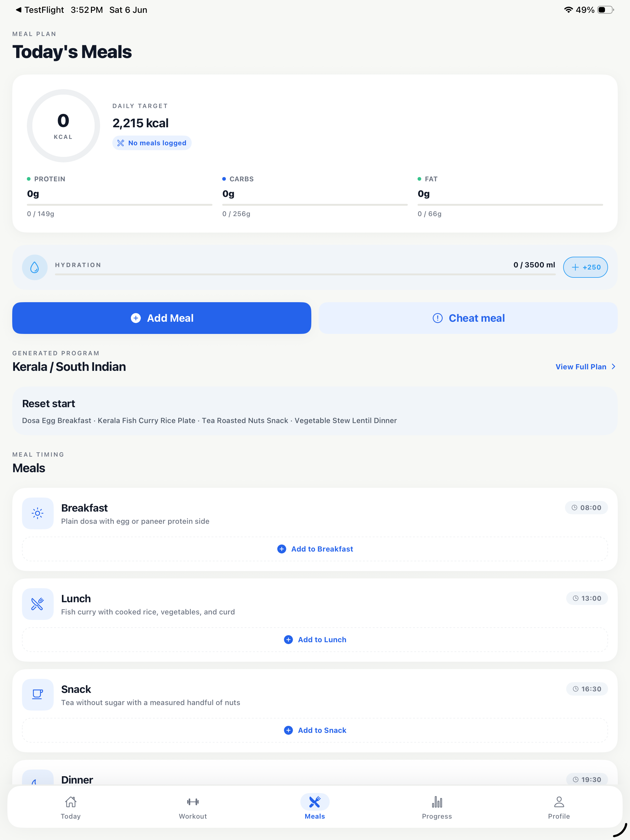
Task: Tap the plus icon beside Add to Snack
Action: [288, 731]
